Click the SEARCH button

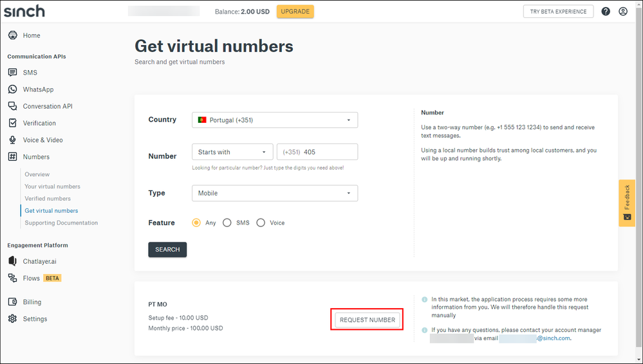[167, 250]
